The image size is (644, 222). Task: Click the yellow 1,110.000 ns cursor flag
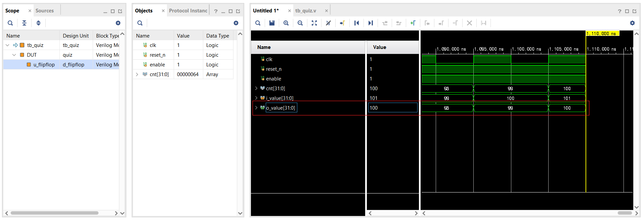(x=603, y=34)
